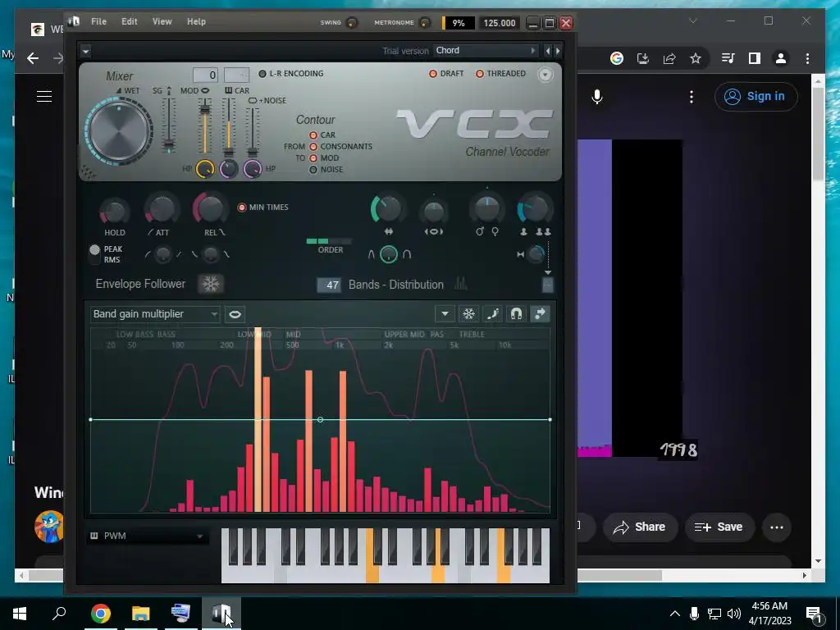Click the green bandwidth knob
The height and width of the screenshot is (630, 840).
click(x=387, y=209)
